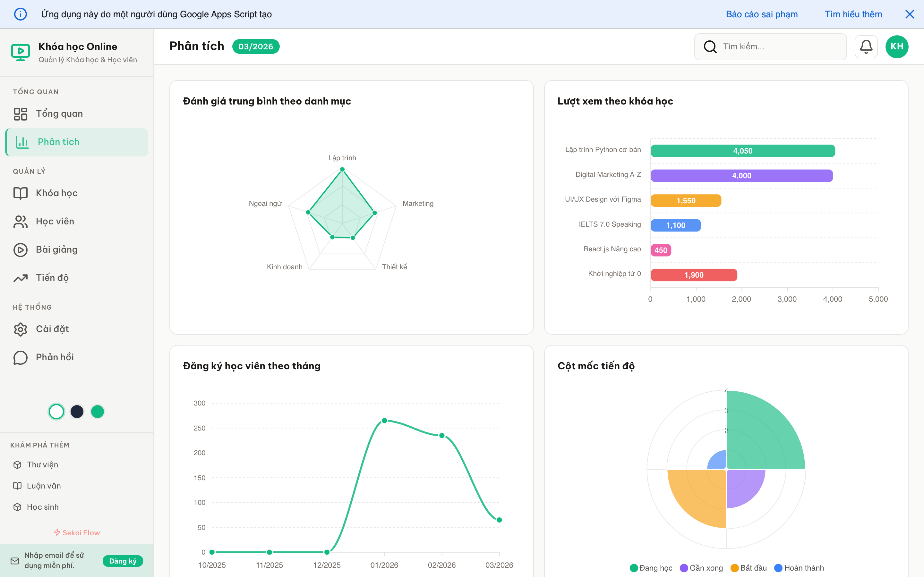924x577 pixels.
Task: Open Tiến độ via the trend arrow icon
Action: [x=20, y=278]
